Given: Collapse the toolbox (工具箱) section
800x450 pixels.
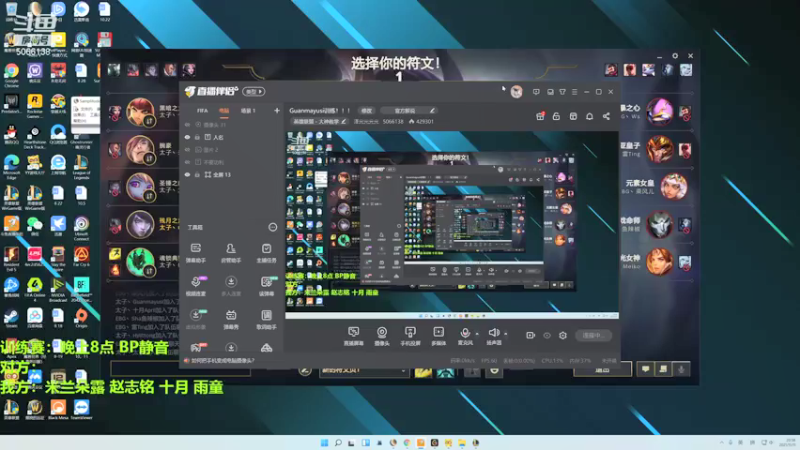Looking at the screenshot, I should click(272, 227).
